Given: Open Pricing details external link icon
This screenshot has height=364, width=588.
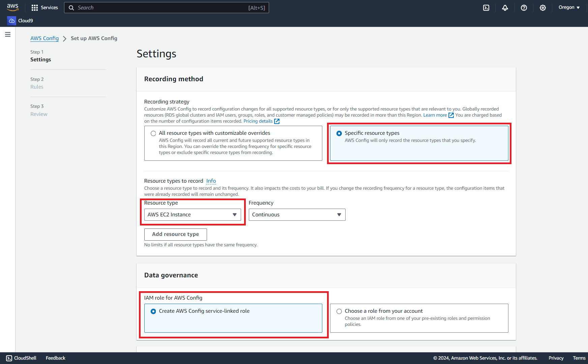Looking at the screenshot, I should click(277, 121).
